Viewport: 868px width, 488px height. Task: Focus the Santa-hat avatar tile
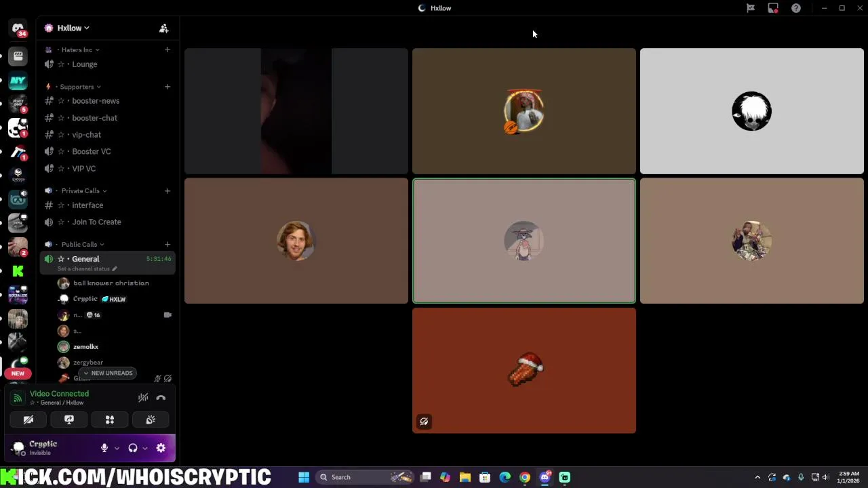(x=524, y=370)
